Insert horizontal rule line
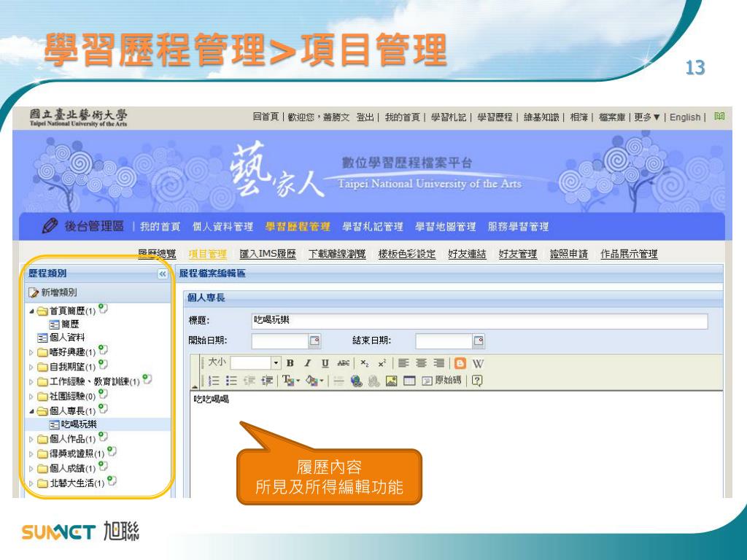 pos(338,381)
